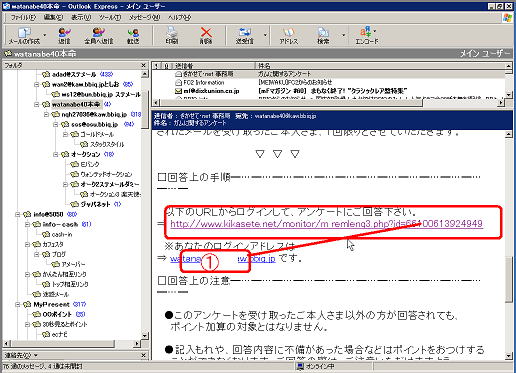
Task: Select the mFマガジン message from mf@diskunion.co.jp
Action: click(332, 91)
